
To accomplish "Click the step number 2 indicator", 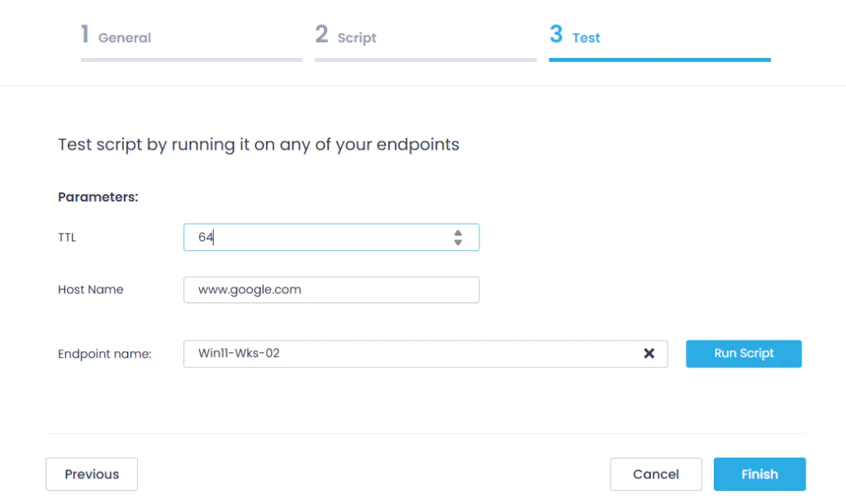I will 321,35.
